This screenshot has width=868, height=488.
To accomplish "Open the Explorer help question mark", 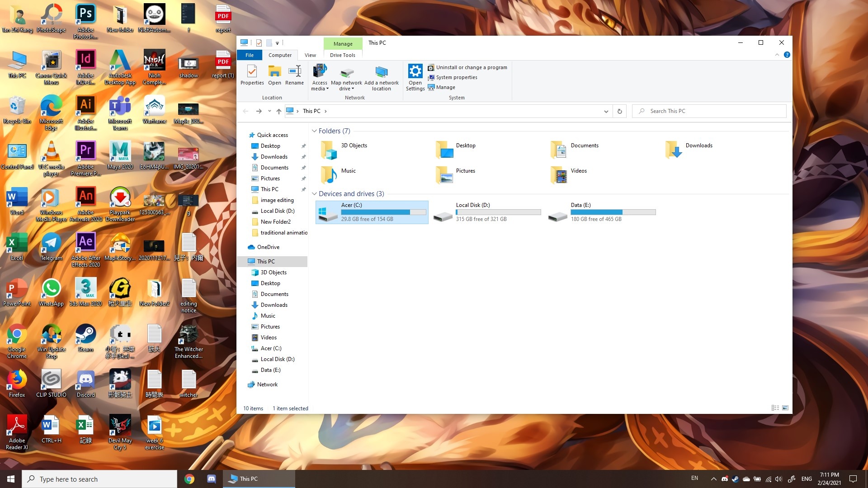I will click(787, 55).
